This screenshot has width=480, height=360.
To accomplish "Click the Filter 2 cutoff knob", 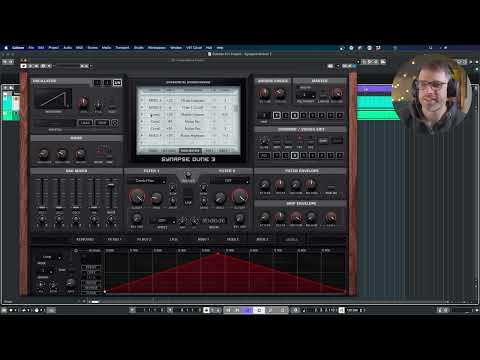I will (x=240, y=197).
